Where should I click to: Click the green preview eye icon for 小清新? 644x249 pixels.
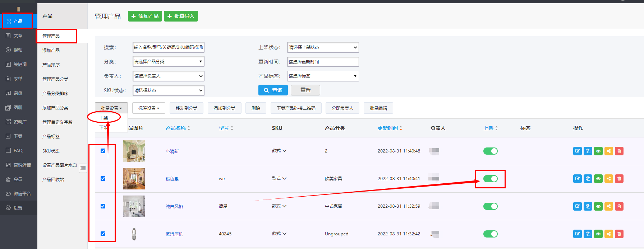[598, 151]
